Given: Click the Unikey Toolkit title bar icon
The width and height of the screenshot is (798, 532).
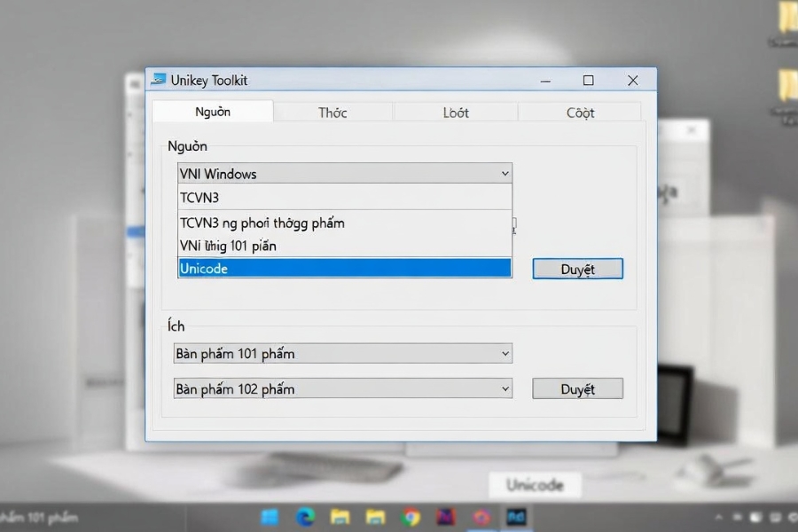Looking at the screenshot, I should coord(161,80).
